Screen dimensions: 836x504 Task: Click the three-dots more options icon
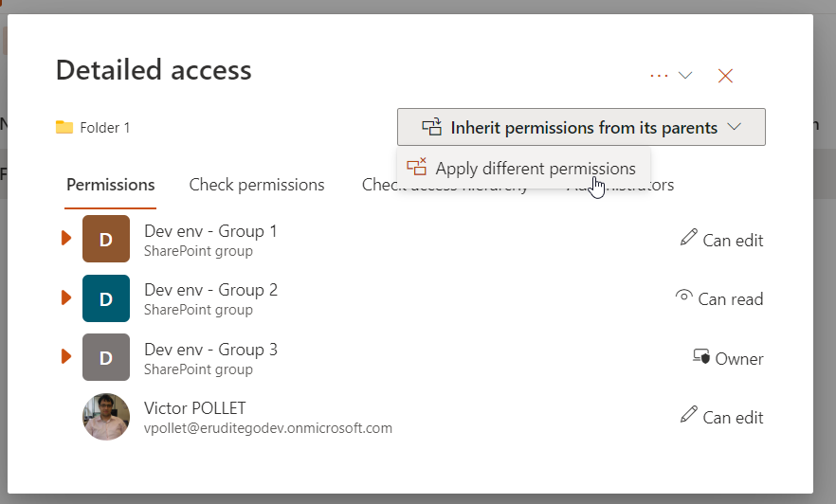[659, 76]
